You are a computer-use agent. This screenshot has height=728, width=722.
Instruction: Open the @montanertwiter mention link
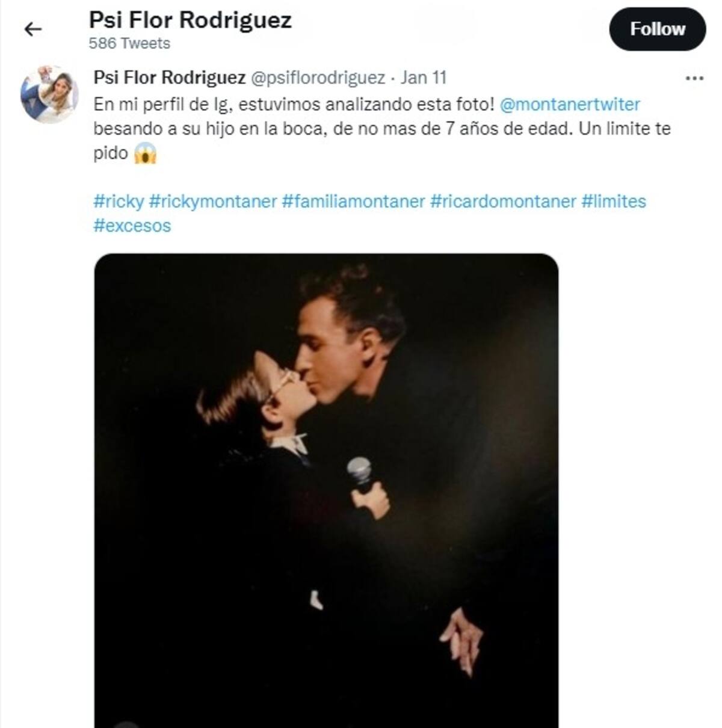570,104
